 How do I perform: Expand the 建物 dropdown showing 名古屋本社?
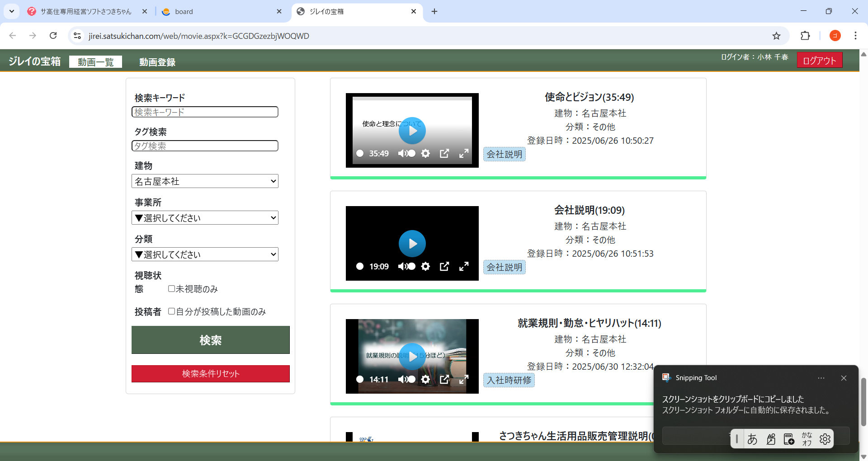[x=205, y=181]
